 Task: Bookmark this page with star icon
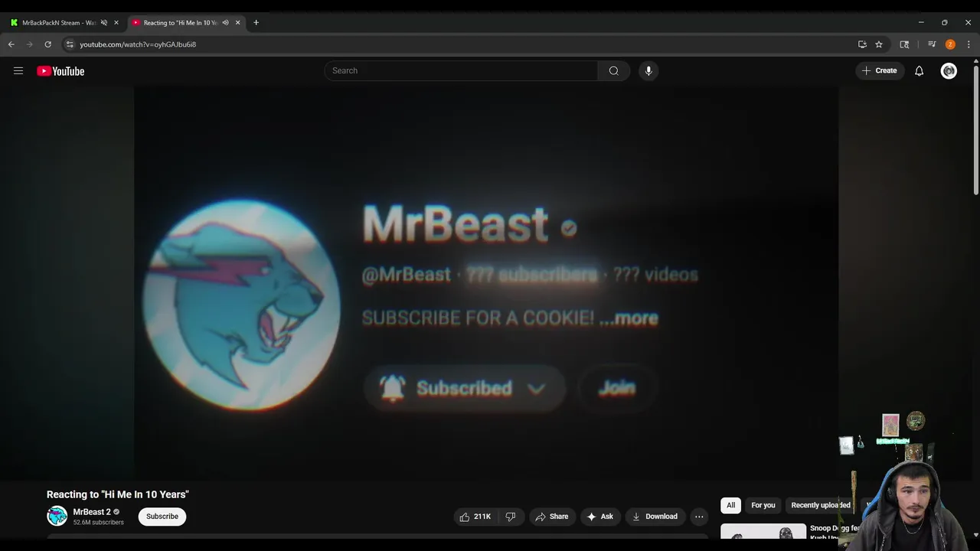coord(879,44)
